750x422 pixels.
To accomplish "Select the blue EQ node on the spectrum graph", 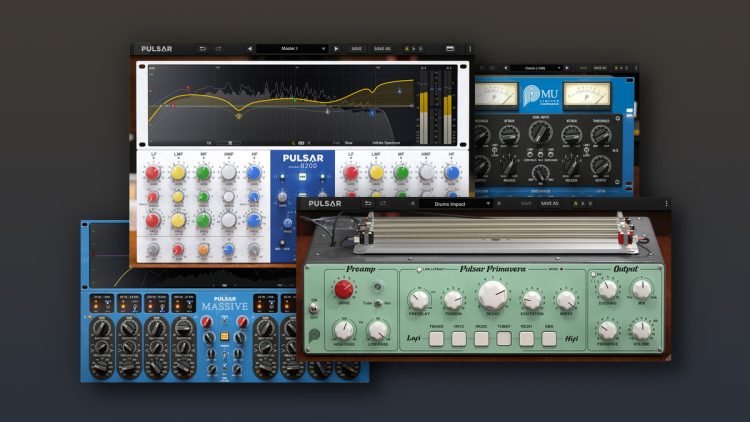I will [x=372, y=113].
